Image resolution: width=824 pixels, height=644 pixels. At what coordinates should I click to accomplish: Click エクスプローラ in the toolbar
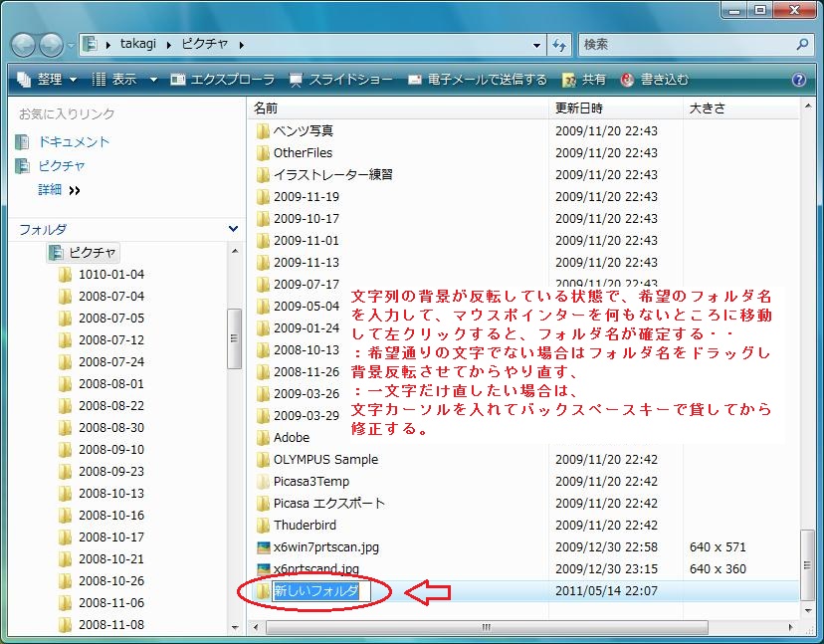(222, 80)
